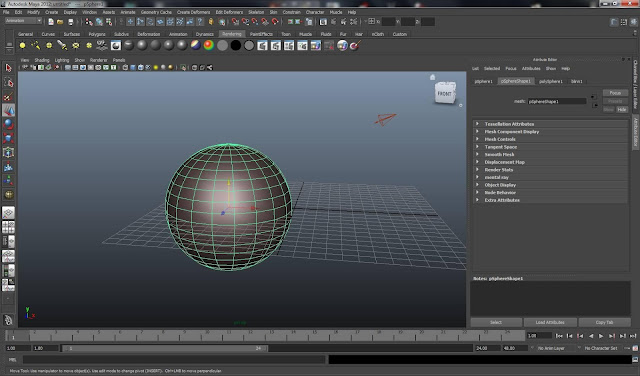Switch to the Polygons shelf tab

(97, 34)
